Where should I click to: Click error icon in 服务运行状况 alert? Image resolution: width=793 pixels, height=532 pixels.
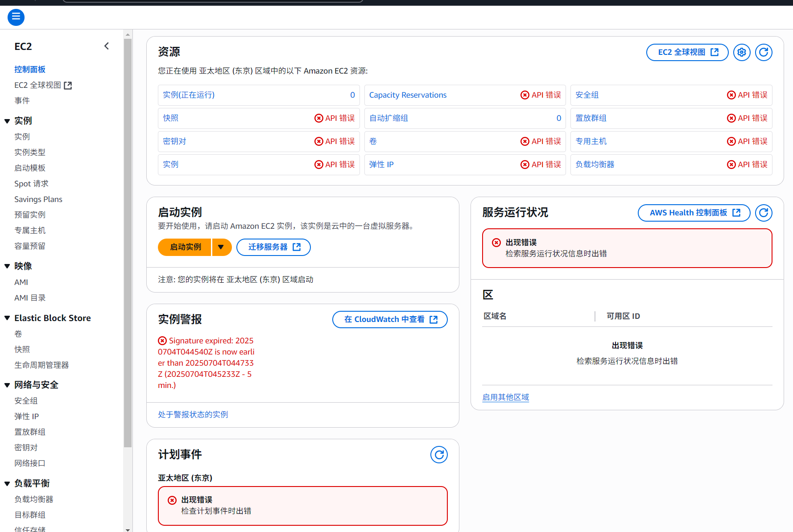click(496, 243)
